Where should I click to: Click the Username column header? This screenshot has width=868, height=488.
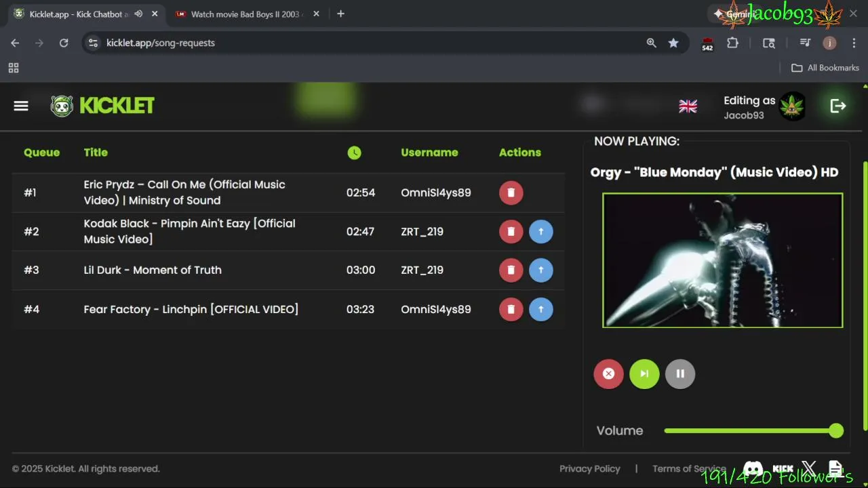[x=429, y=152]
